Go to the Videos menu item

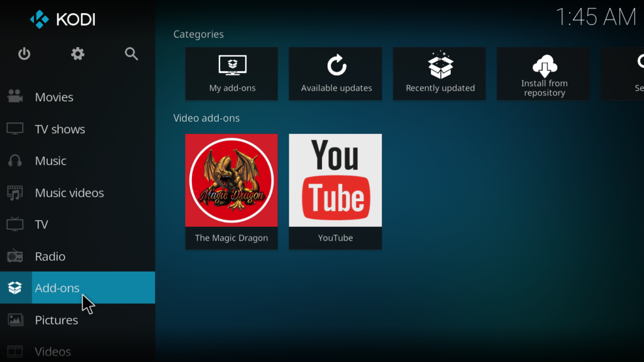coord(53,352)
